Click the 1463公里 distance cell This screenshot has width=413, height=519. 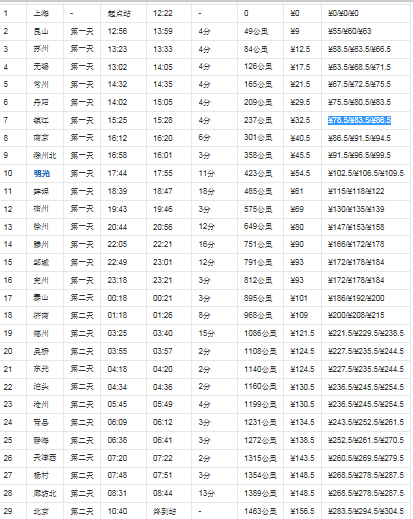260,511
